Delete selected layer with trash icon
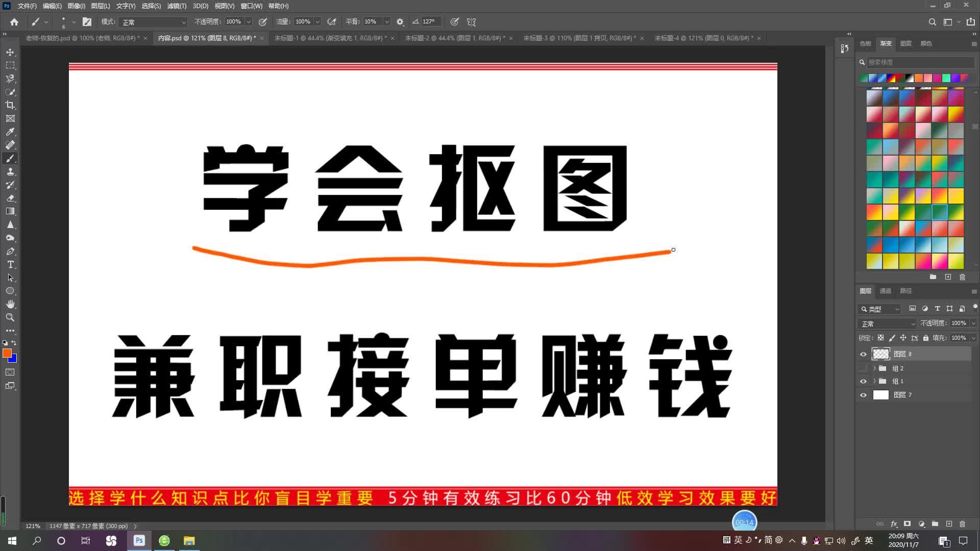Screen dimensions: 980x551 click(963, 523)
